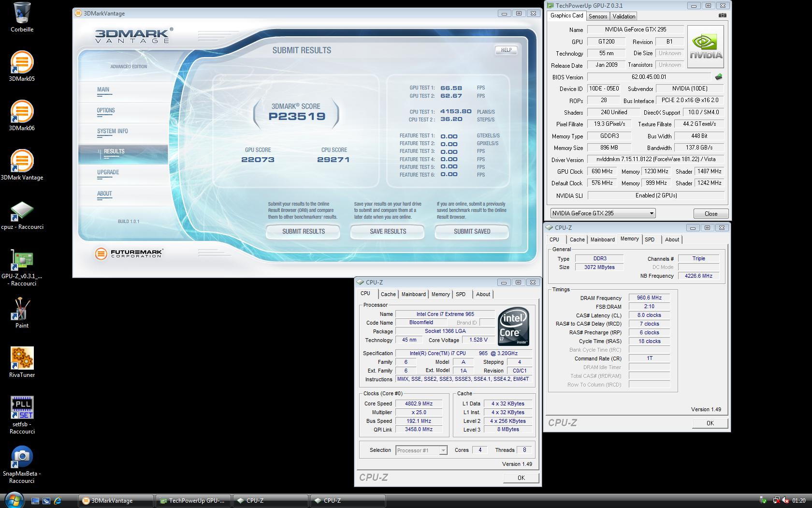
Task: Click the HELP button in 3DMark Vantage
Action: pyautogui.click(x=506, y=50)
